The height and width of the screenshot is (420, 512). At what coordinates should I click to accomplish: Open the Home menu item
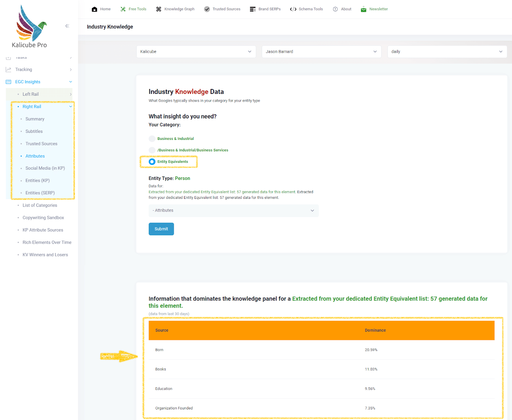pyautogui.click(x=105, y=9)
